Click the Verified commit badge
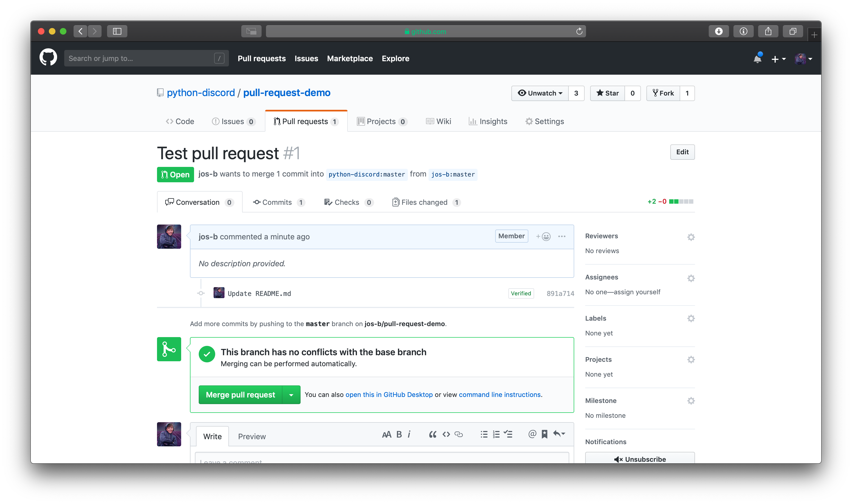852x504 pixels. 521,293
